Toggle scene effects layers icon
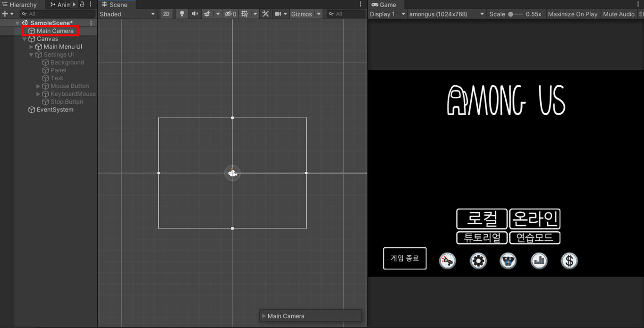The width and height of the screenshot is (644, 328). point(207,14)
